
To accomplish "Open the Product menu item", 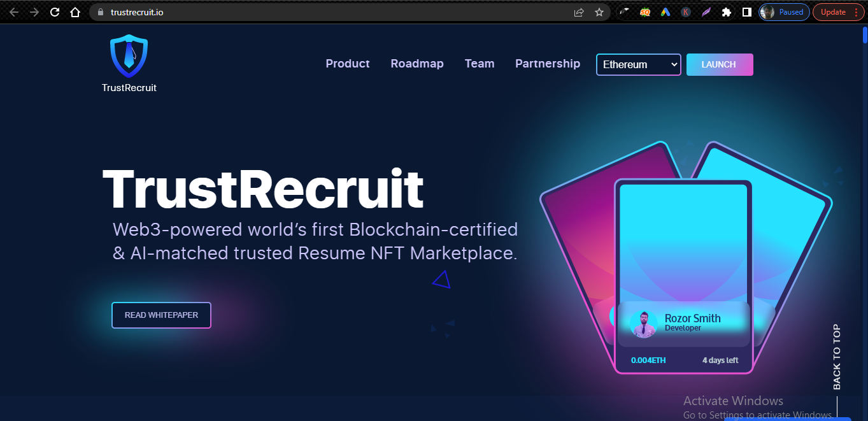I will [x=348, y=64].
